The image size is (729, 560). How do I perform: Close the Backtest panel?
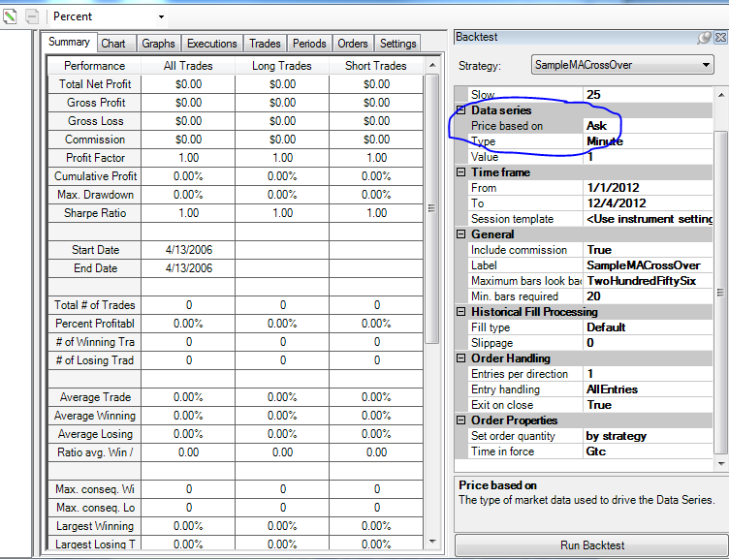pos(720,37)
